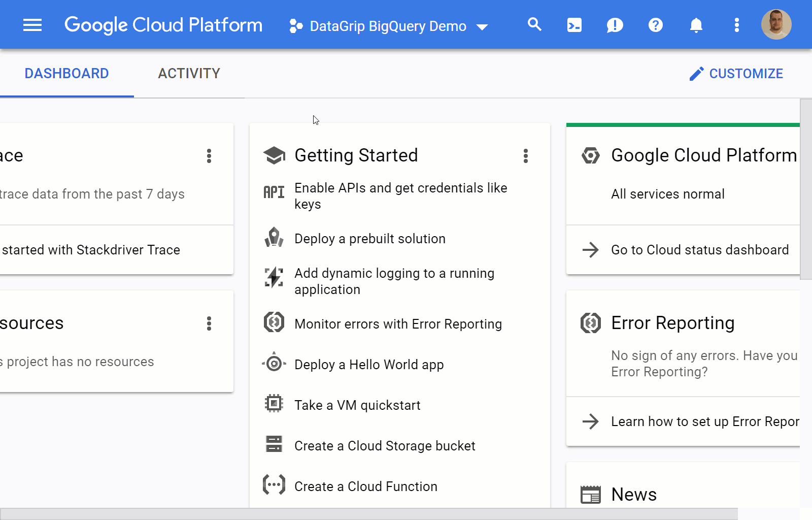Expand the DataGrip BigQuery Demo project selector
The height and width of the screenshot is (520, 812).
tap(388, 26)
